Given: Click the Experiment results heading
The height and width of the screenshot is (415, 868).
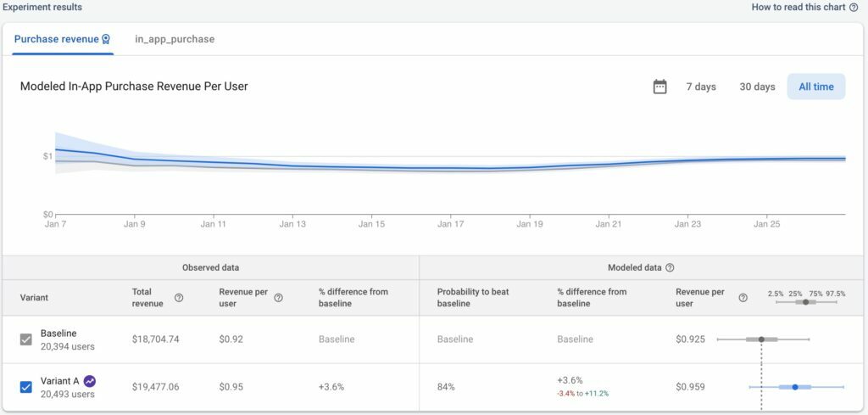Looking at the screenshot, I should 42,7.
